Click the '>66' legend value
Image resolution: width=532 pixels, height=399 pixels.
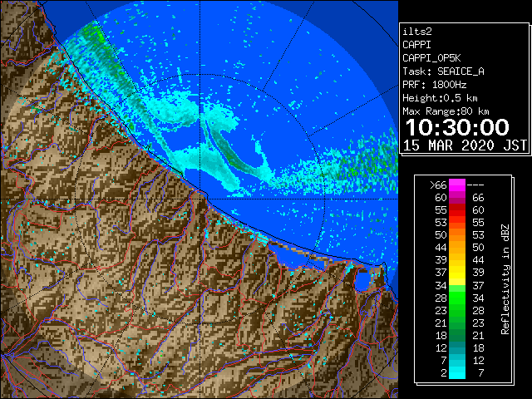point(438,185)
